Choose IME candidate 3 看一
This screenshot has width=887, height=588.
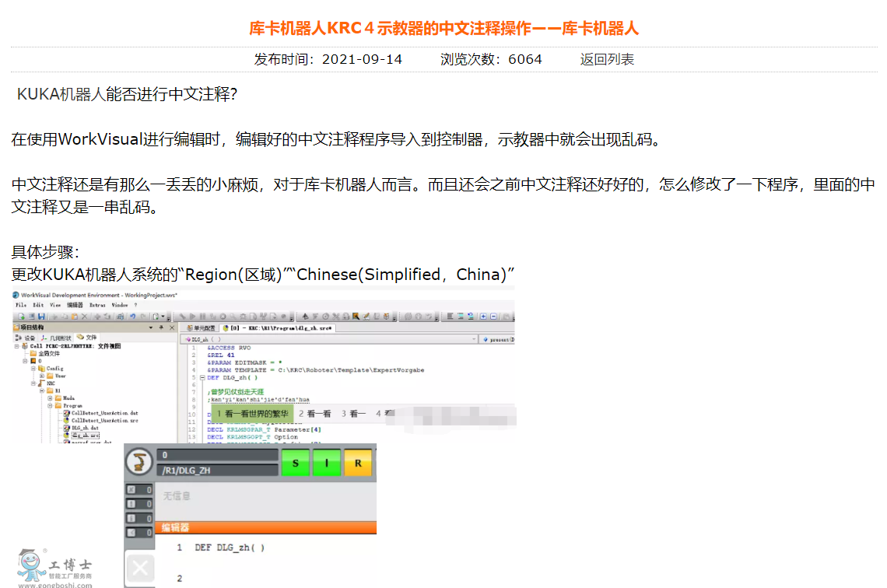coord(353,414)
